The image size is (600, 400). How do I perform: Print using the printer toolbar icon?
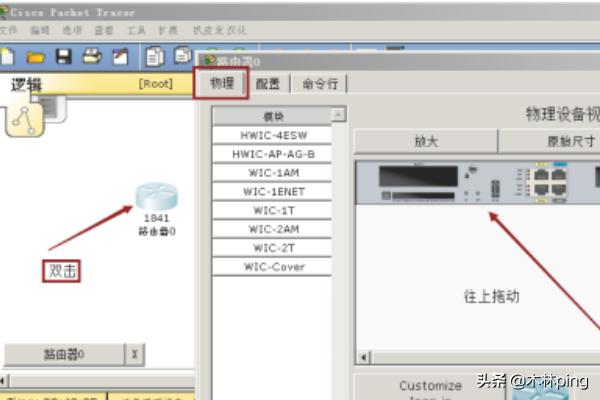92,56
